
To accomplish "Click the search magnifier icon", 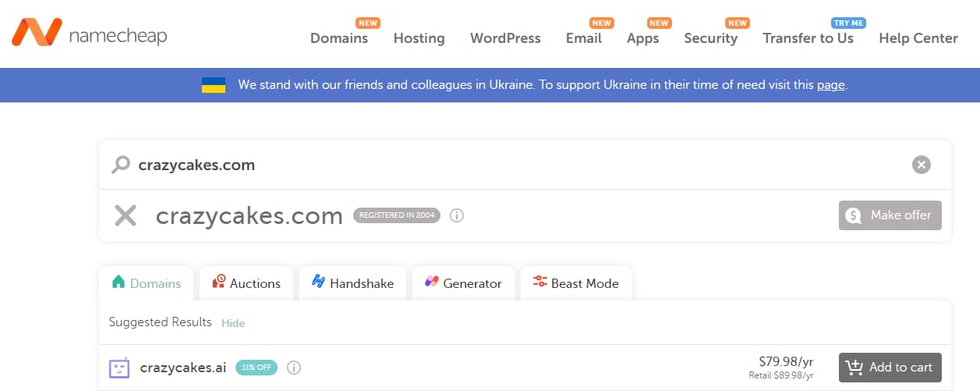I will [121, 165].
